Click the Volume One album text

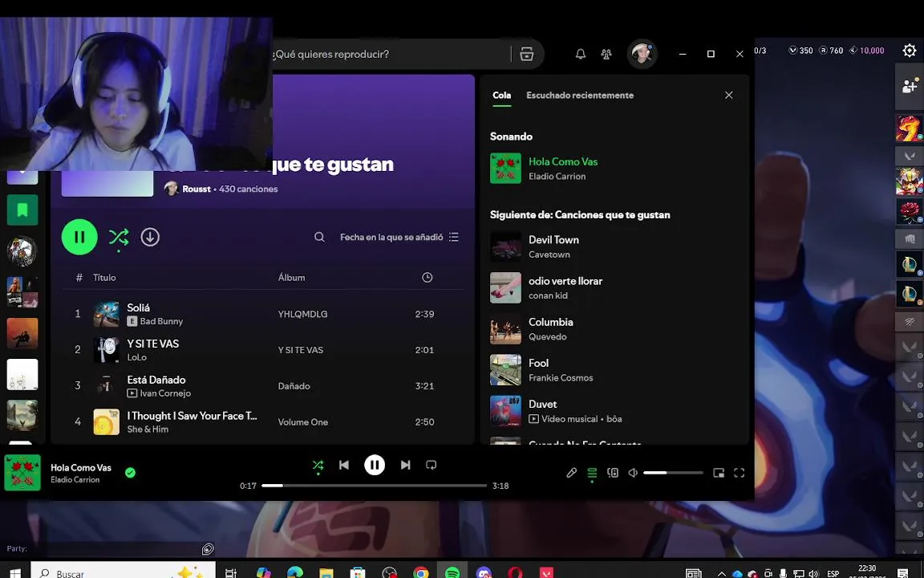(x=303, y=421)
